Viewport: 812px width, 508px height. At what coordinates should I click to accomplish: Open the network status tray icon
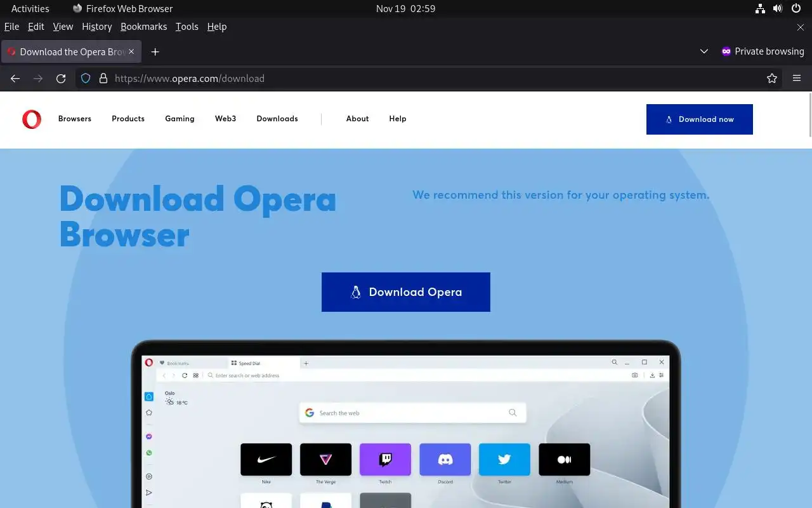[x=760, y=8]
